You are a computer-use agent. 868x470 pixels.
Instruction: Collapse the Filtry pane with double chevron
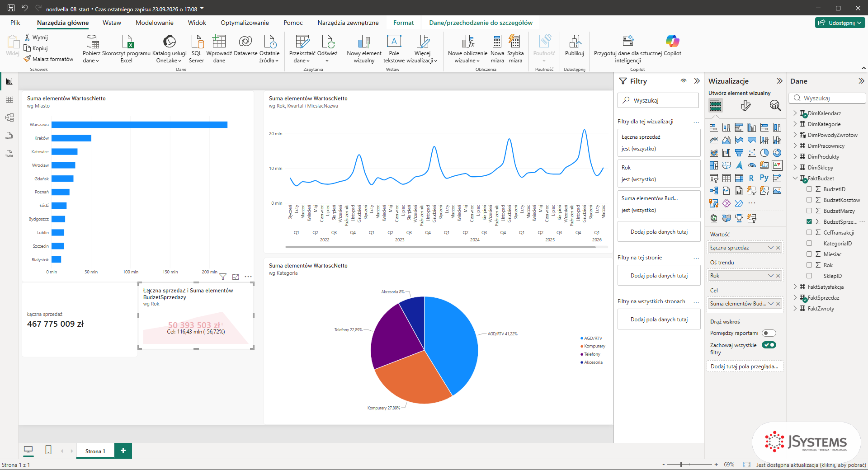click(x=697, y=81)
